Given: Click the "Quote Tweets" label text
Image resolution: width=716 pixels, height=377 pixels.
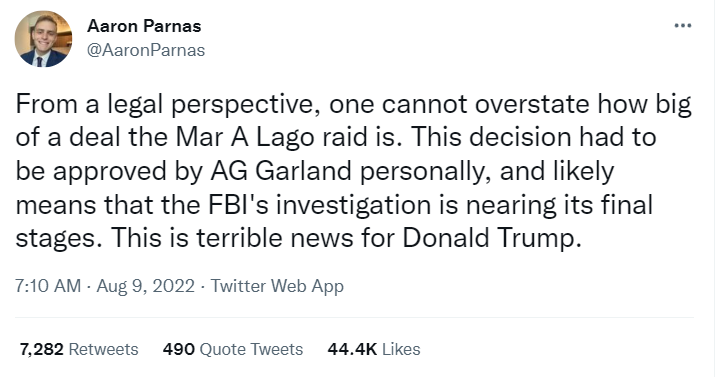Looking at the screenshot, I should [x=252, y=349].
